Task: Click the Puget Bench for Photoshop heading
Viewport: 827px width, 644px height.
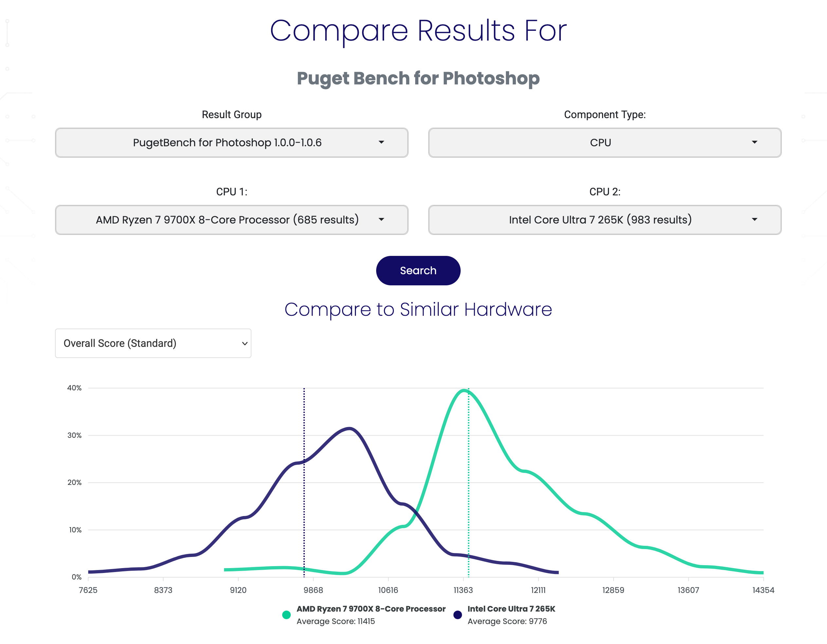Action: pos(418,78)
